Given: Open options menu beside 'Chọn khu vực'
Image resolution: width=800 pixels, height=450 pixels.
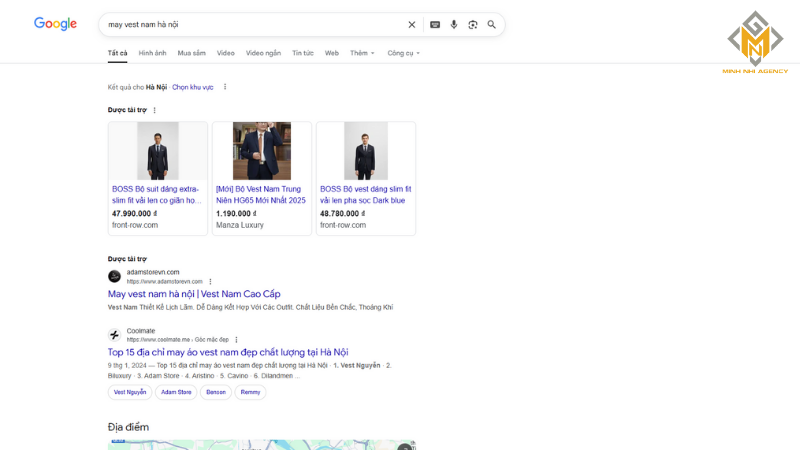Looking at the screenshot, I should (225, 87).
